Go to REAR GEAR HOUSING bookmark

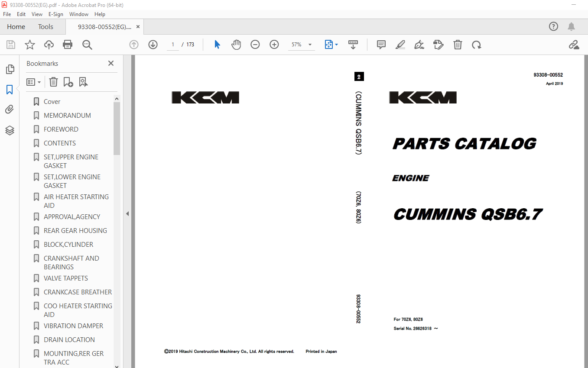75,230
